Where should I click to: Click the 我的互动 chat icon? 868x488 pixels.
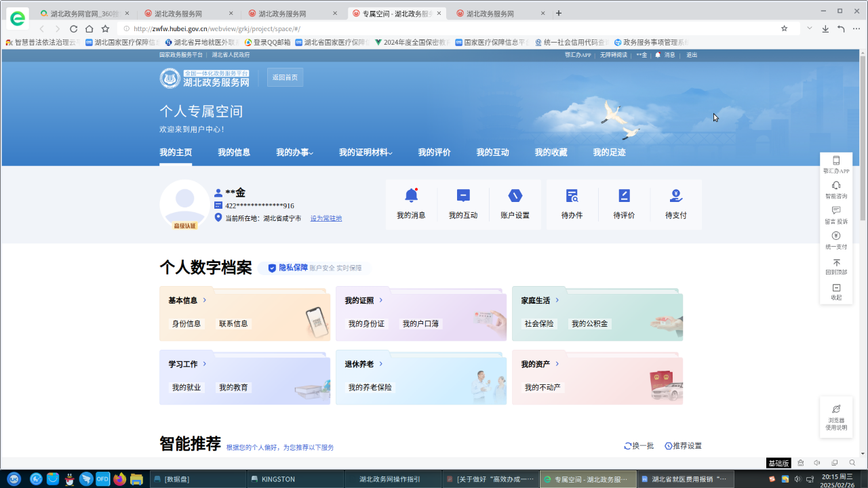[463, 196]
